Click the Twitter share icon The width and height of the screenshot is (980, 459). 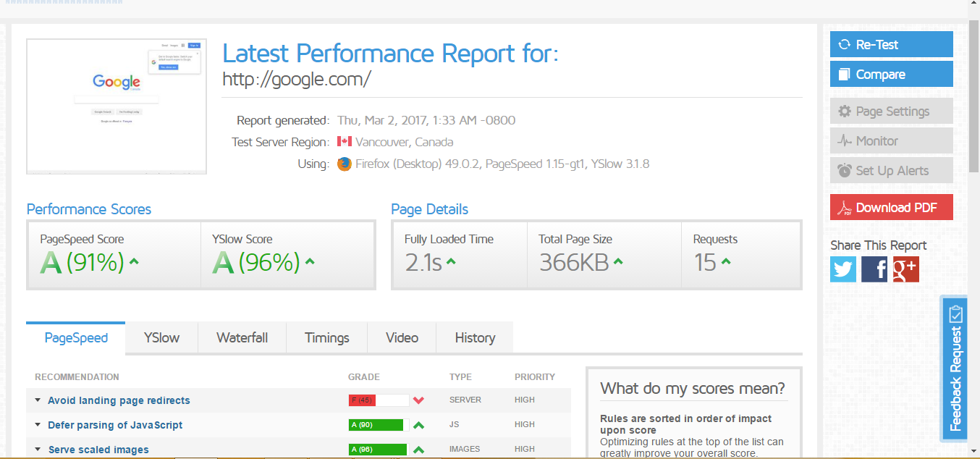coord(843,269)
